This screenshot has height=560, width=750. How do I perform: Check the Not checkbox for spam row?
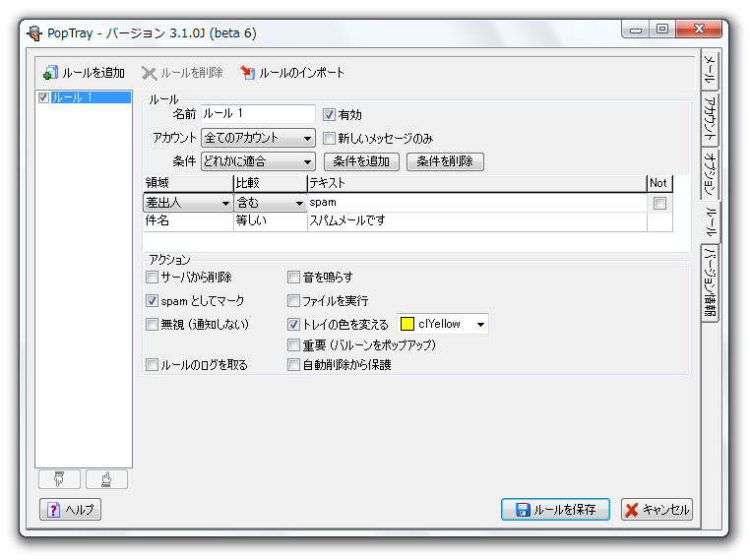(x=659, y=204)
